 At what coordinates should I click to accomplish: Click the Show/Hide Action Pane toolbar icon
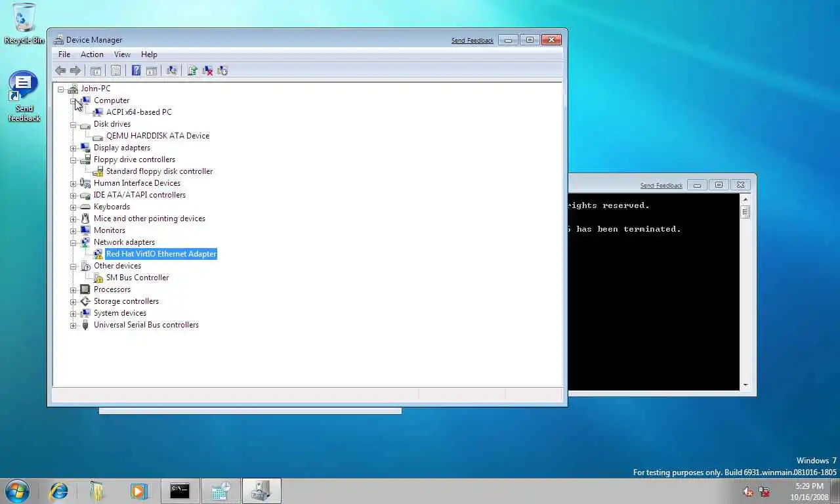point(151,71)
